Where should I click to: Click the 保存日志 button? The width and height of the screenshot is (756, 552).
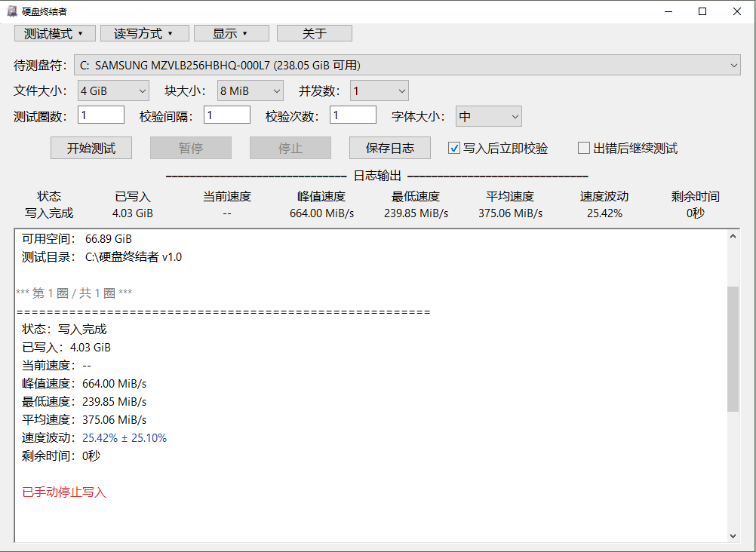click(390, 148)
